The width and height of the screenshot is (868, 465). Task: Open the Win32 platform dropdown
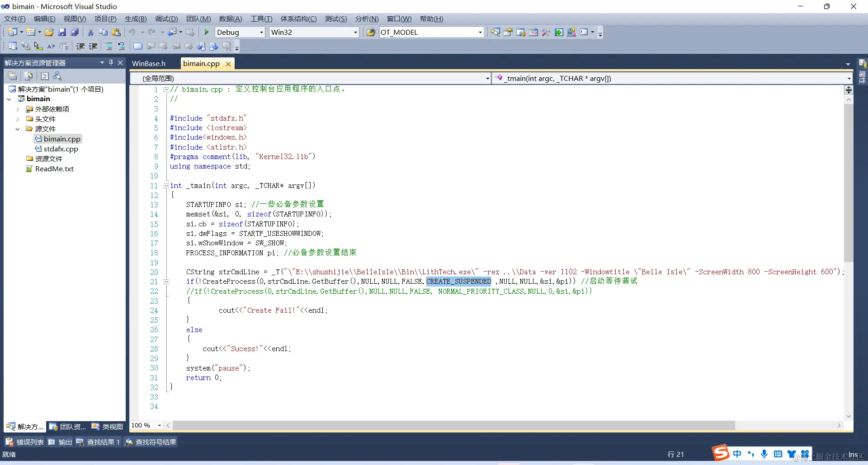355,32
